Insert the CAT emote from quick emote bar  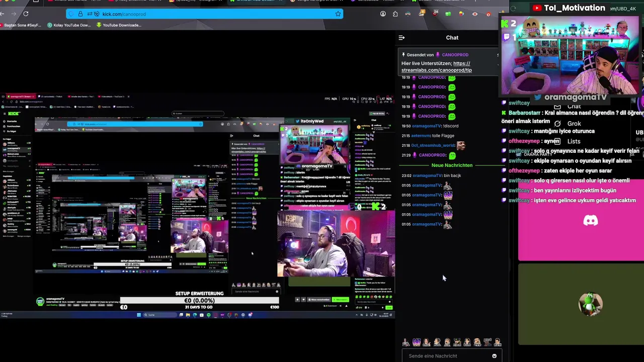417,342
